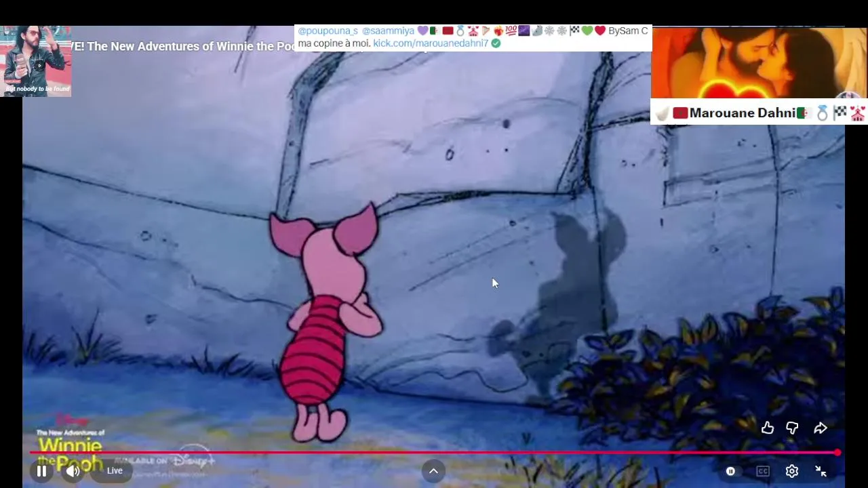
Task: Expand the upward chevron panel
Action: (433, 471)
